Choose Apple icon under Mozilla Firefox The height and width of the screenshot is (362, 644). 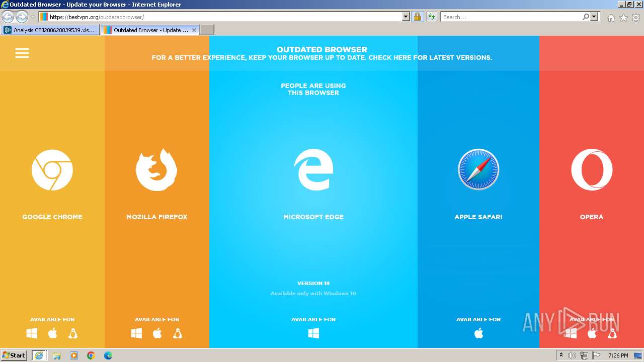pyautogui.click(x=157, y=333)
